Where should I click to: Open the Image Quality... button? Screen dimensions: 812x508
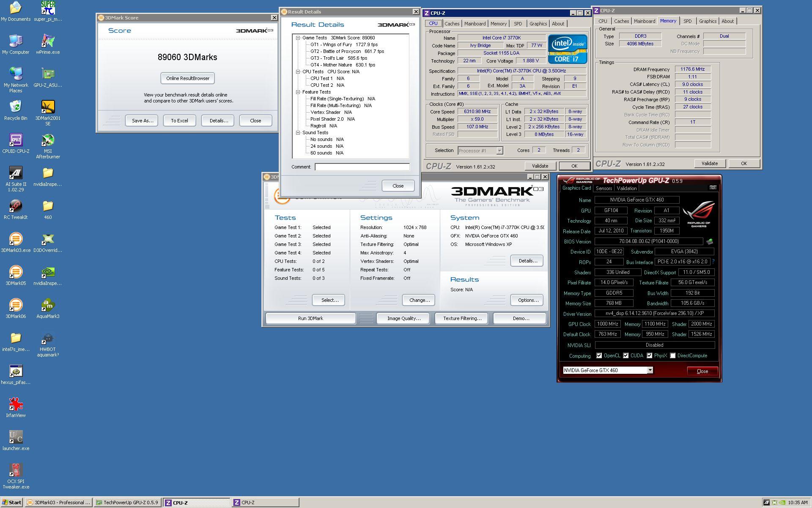(x=403, y=318)
